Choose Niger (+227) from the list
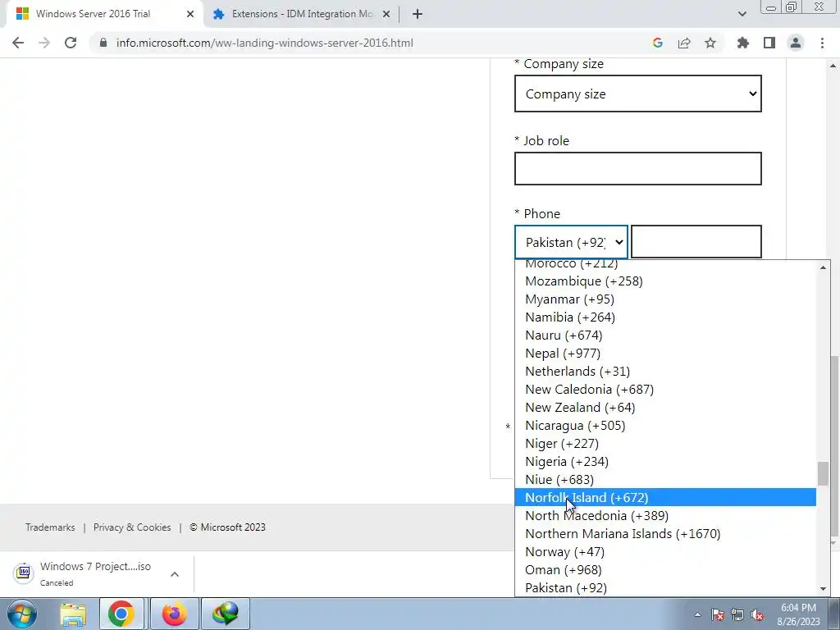This screenshot has width=840, height=630. tap(665, 444)
